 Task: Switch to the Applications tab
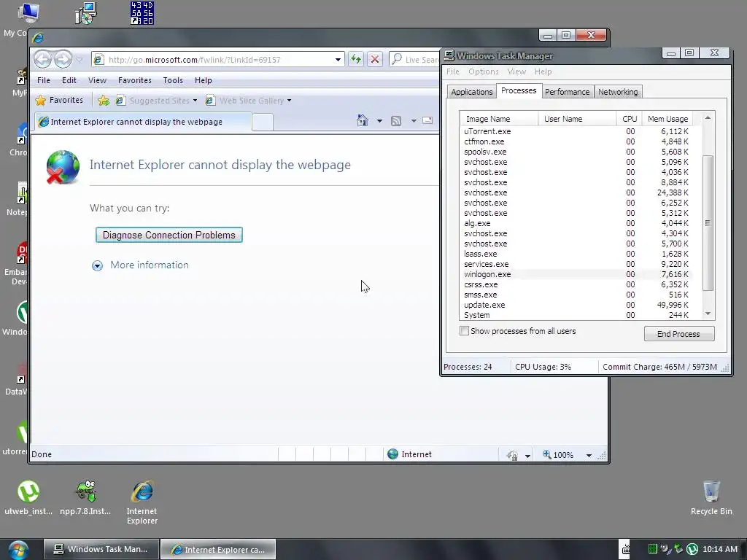472,92
